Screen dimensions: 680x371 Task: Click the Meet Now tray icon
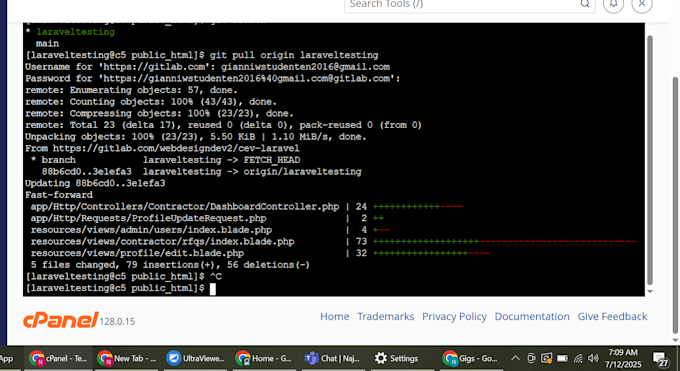point(531,358)
